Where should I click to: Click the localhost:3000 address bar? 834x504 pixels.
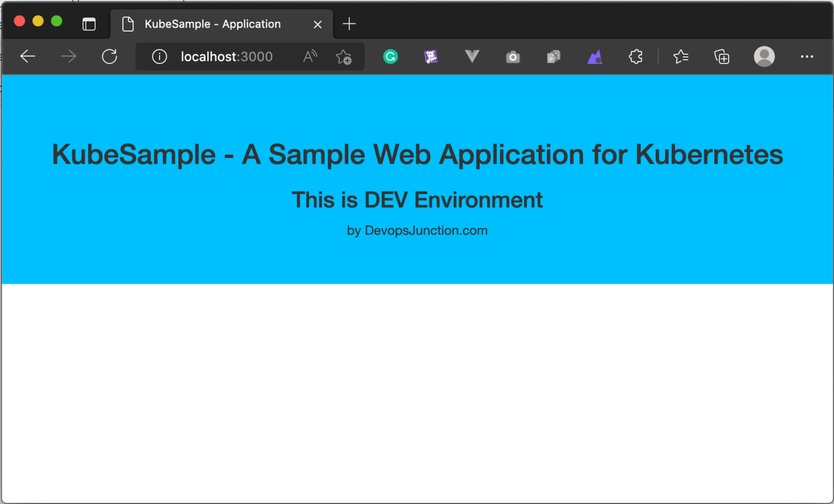tap(227, 56)
